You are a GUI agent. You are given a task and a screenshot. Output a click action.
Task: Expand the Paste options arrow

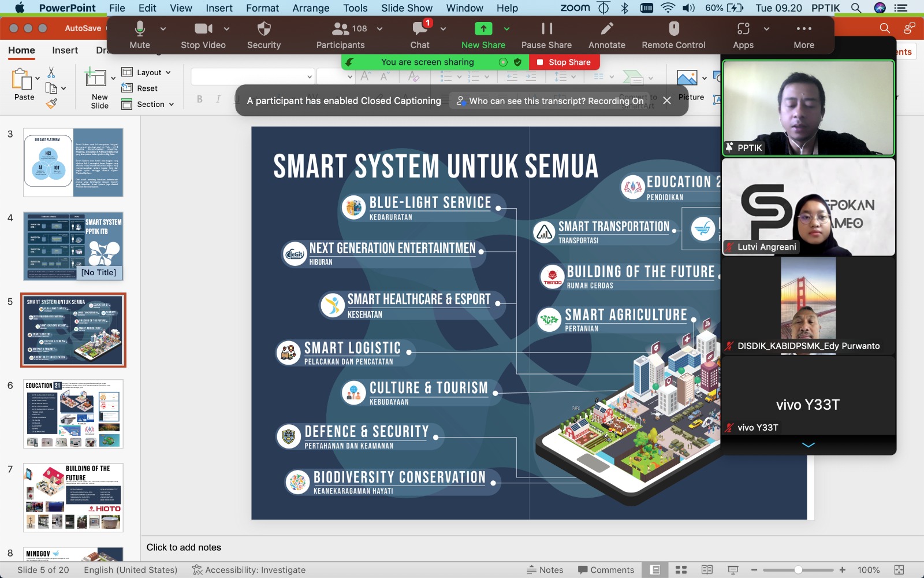tap(38, 78)
